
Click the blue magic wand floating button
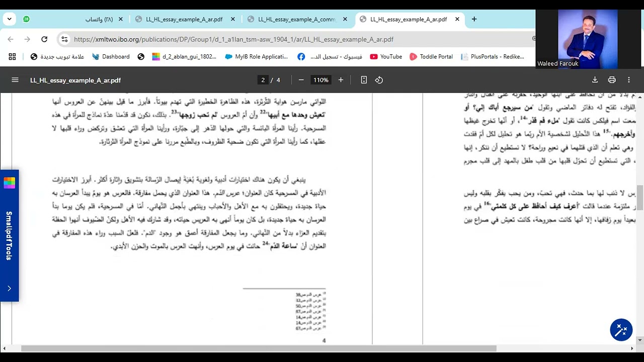(x=621, y=330)
